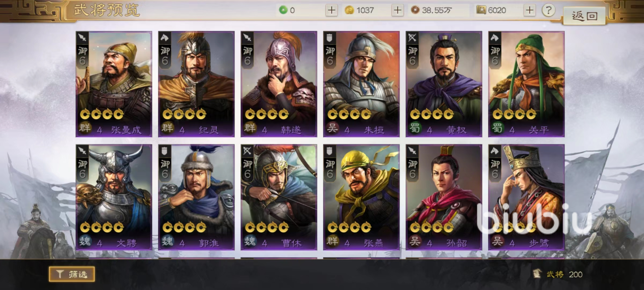Click the 武将 scroll icon at bottom right
The width and height of the screenshot is (644, 290).
[x=537, y=274]
